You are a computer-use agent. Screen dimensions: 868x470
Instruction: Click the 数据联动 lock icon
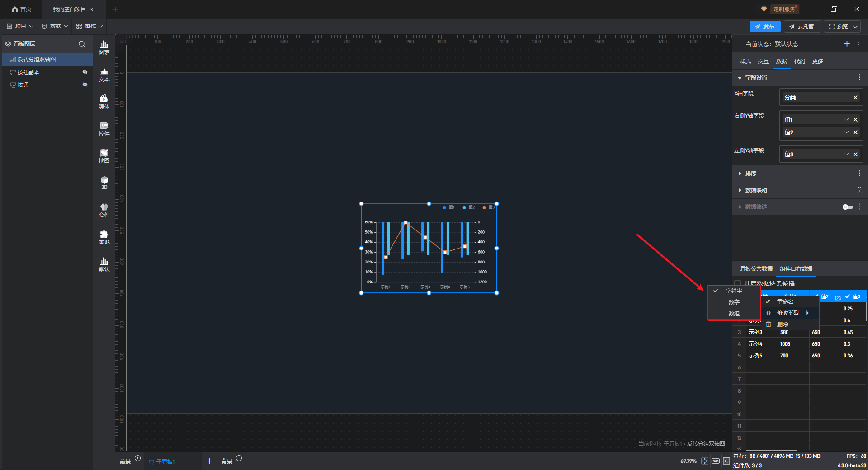859,190
